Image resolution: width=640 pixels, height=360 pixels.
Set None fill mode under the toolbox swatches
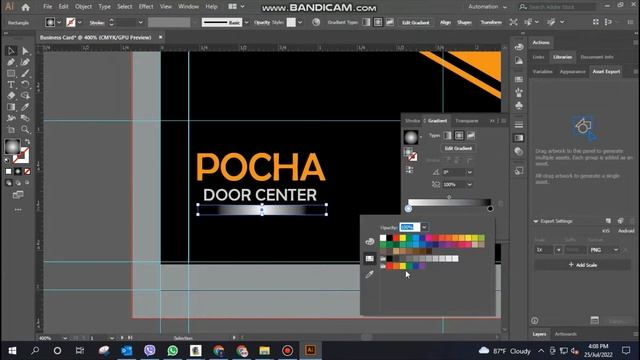[27, 171]
